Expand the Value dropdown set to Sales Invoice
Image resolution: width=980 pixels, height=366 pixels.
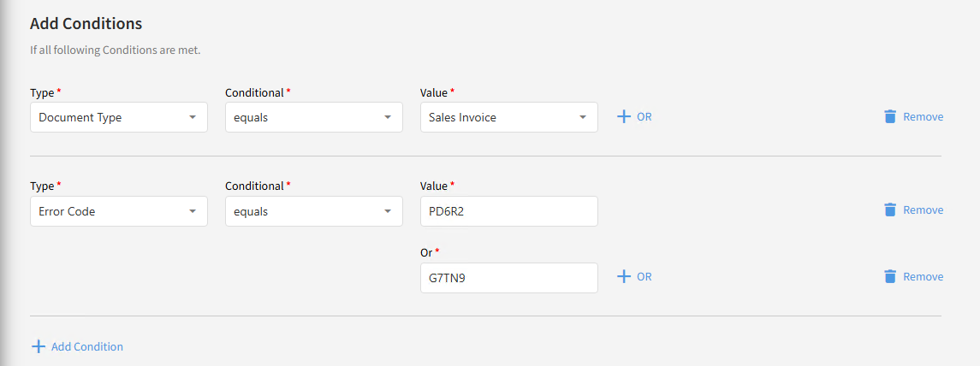pos(508,117)
